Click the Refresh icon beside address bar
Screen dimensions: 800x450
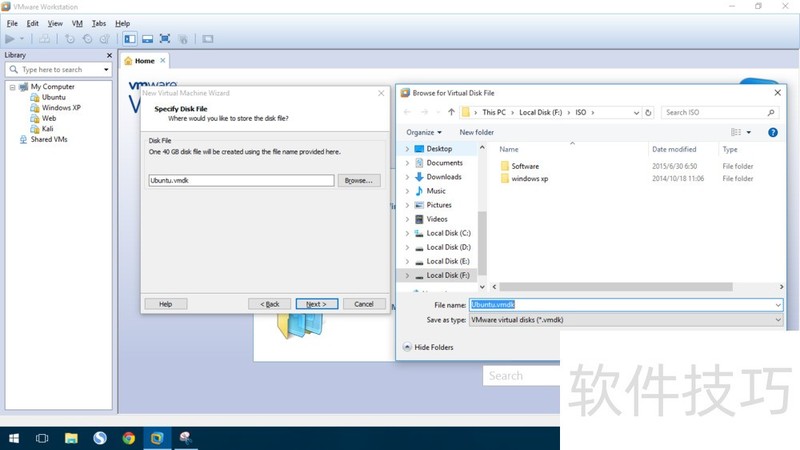coord(649,112)
